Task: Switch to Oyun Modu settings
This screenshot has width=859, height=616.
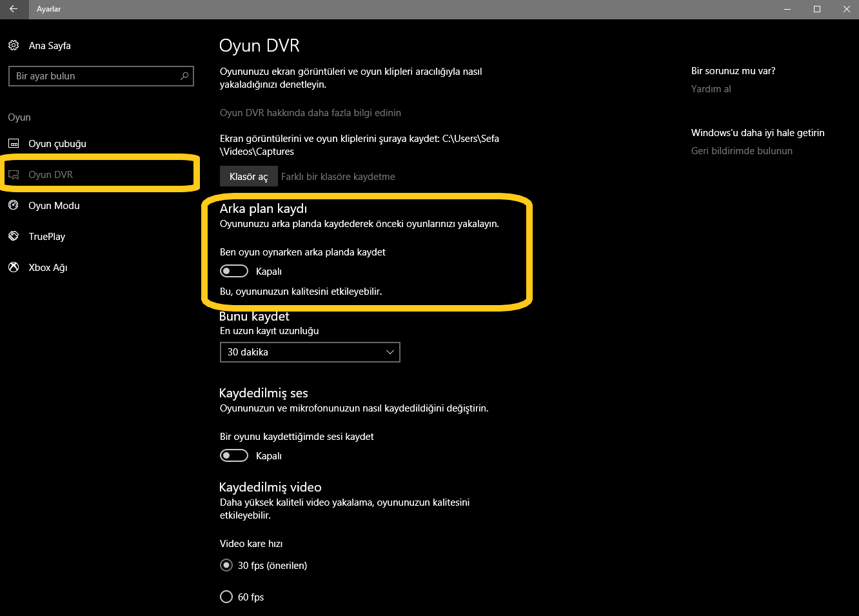Action: (54, 206)
